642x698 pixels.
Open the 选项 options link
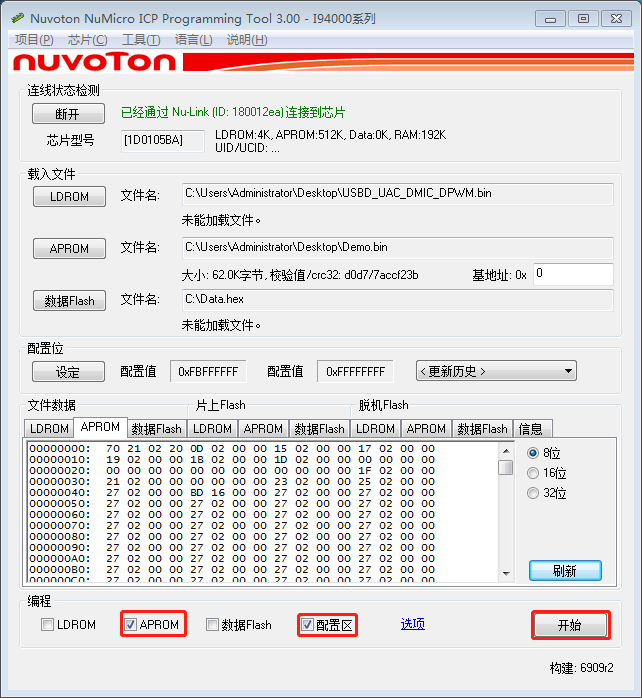pyautogui.click(x=413, y=624)
